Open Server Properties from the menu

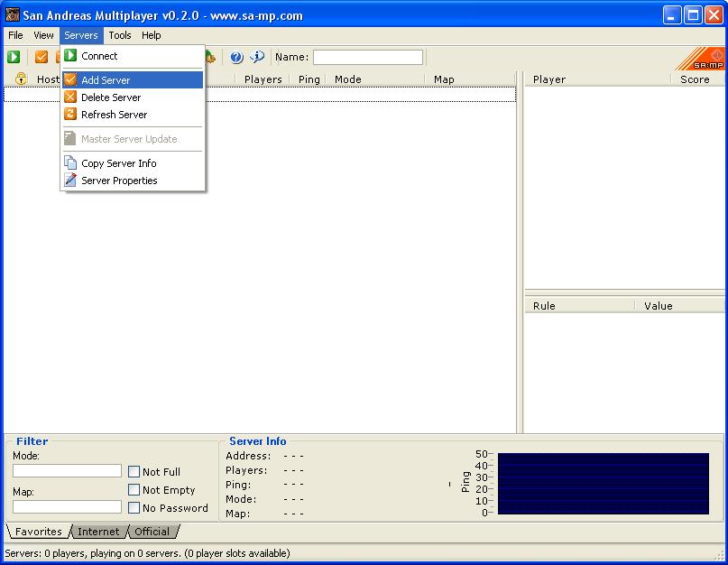coord(133,181)
